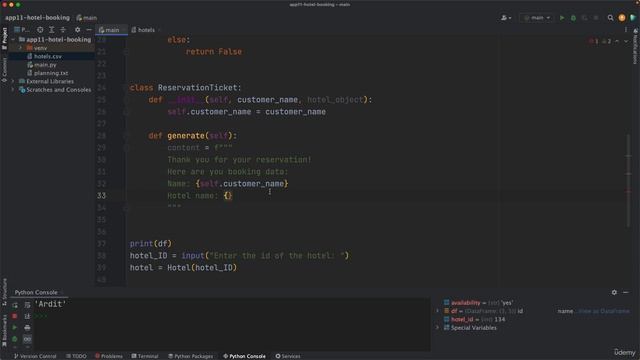Stop the Python console with red square
The image size is (640, 360).
tap(15, 316)
